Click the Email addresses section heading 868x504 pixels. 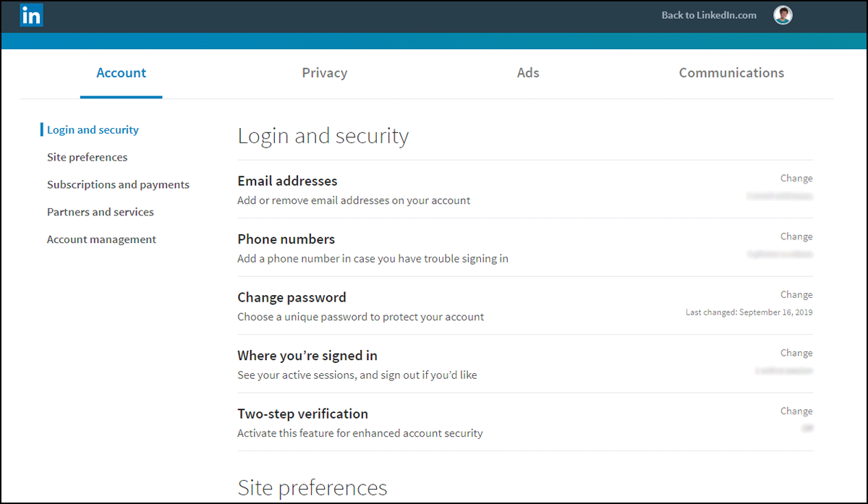coord(287,181)
